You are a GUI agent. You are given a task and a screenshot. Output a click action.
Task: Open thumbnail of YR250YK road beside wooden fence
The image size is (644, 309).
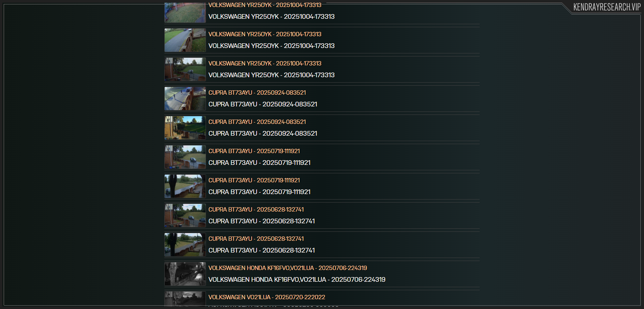(x=185, y=40)
